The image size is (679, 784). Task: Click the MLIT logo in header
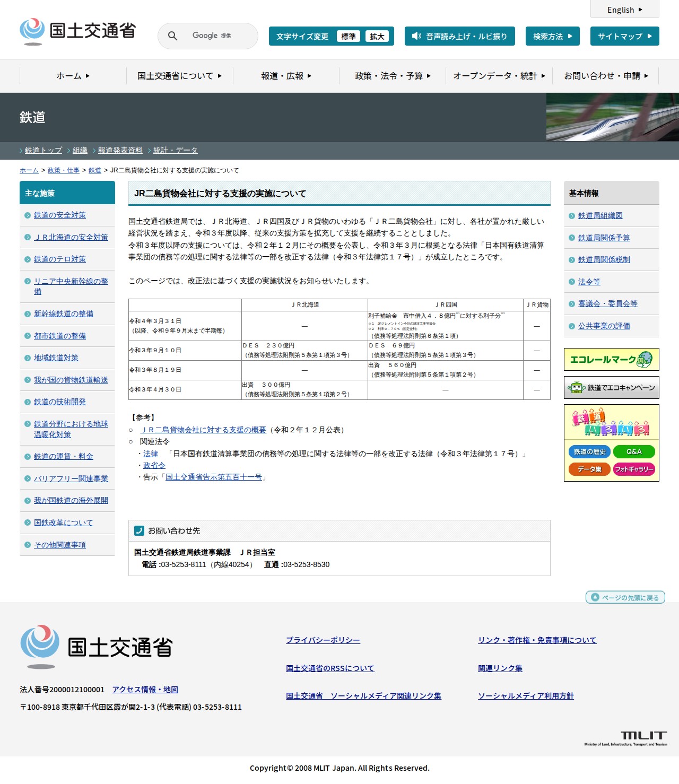(78, 31)
